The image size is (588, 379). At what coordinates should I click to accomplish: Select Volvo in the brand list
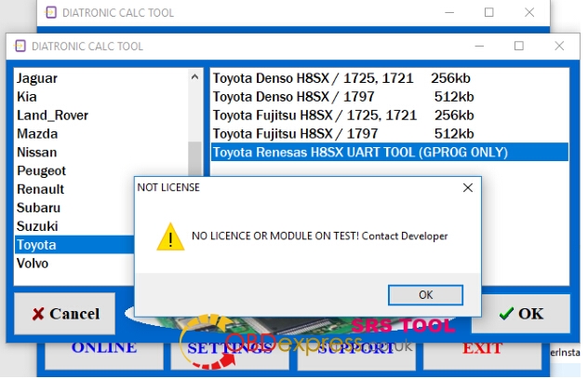(x=33, y=264)
